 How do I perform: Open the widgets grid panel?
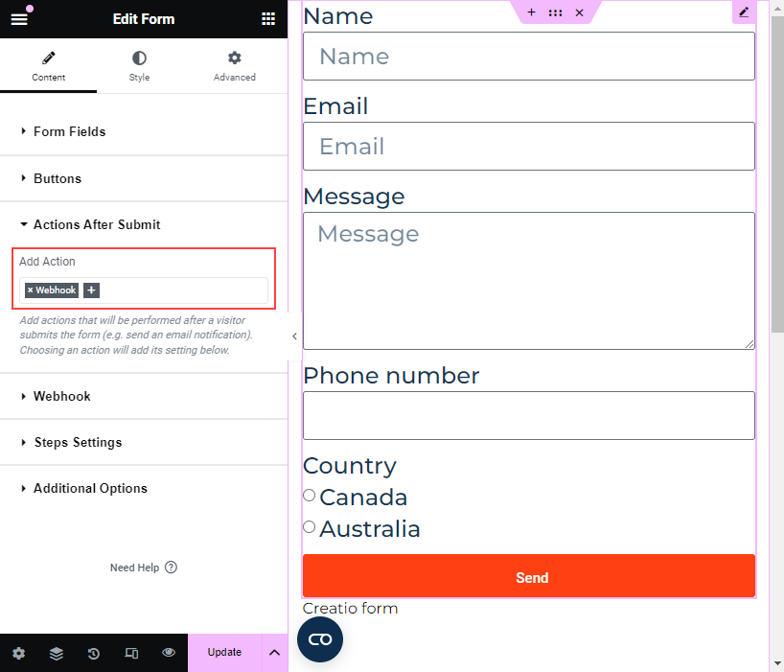click(x=268, y=19)
